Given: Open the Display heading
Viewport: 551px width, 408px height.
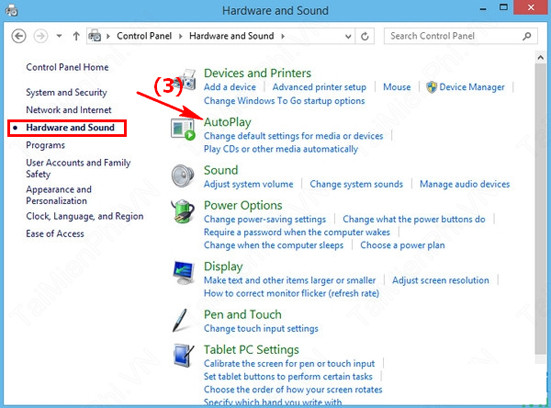Looking at the screenshot, I should click(223, 266).
